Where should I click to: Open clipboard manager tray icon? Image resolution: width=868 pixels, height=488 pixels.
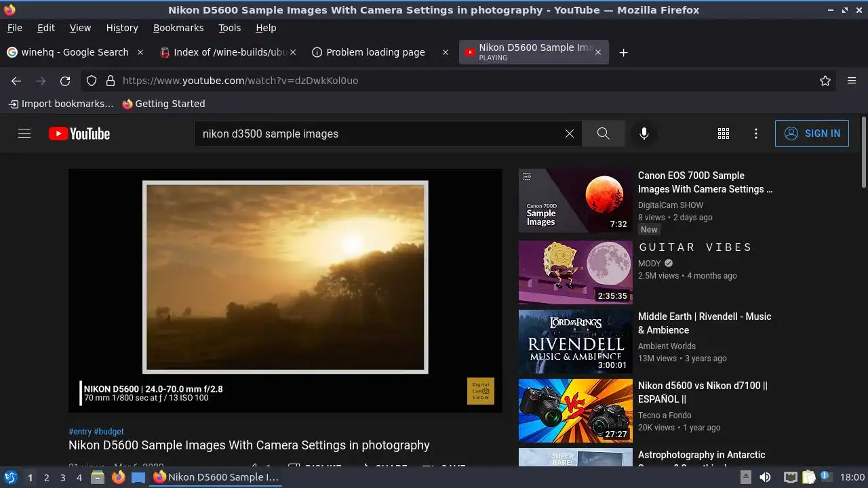pos(808,477)
